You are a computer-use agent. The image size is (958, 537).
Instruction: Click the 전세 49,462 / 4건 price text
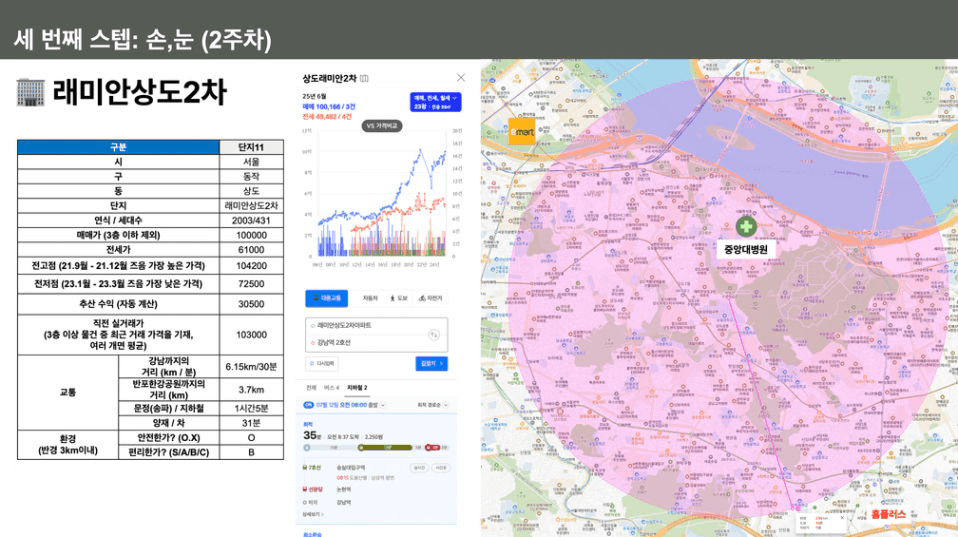pyautogui.click(x=327, y=116)
